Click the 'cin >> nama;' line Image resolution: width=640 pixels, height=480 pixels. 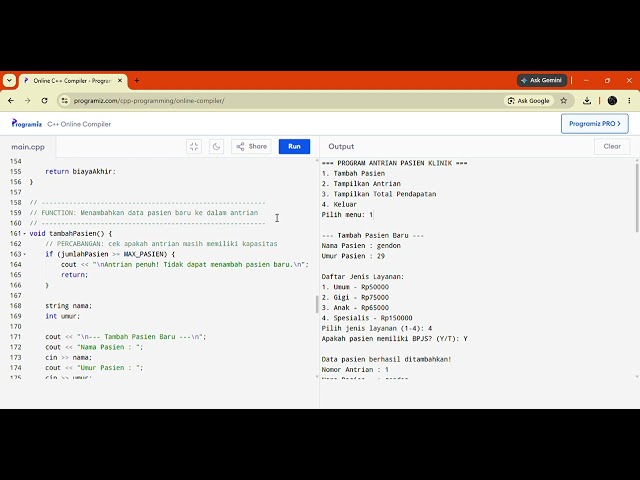pos(69,358)
